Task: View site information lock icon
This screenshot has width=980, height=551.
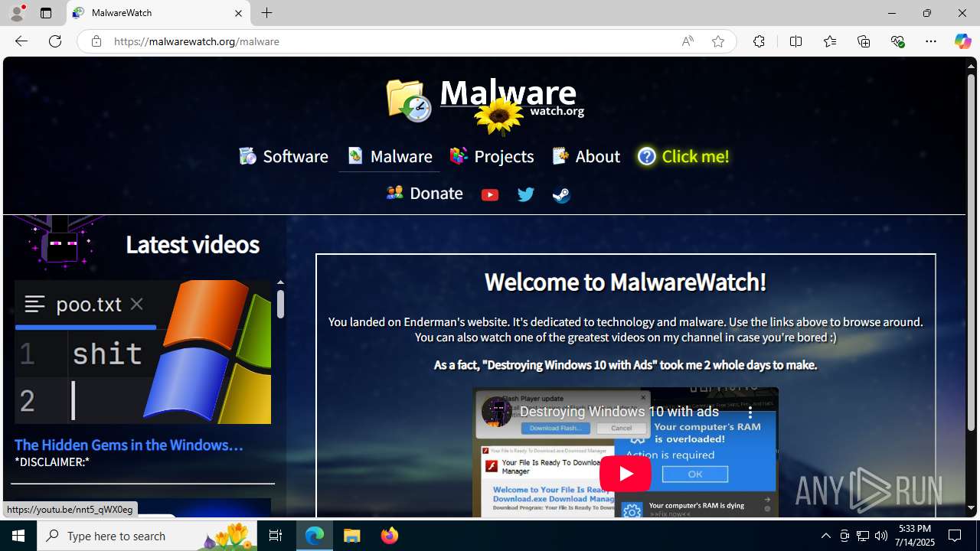Action: tap(96, 41)
